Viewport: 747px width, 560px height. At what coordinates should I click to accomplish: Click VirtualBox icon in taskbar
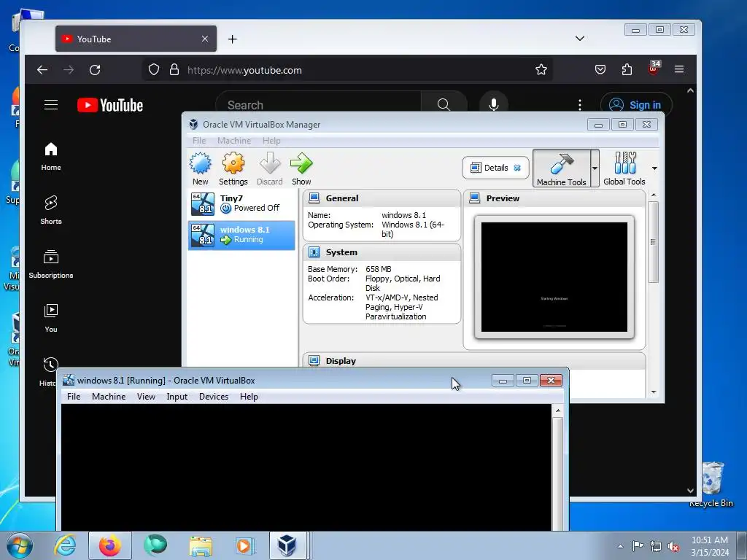pyautogui.click(x=287, y=545)
